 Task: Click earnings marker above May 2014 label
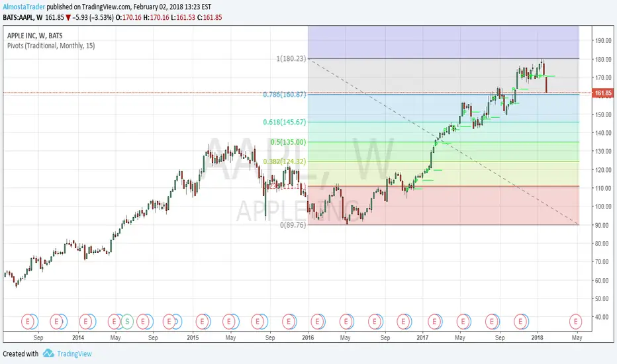[x=115, y=322]
